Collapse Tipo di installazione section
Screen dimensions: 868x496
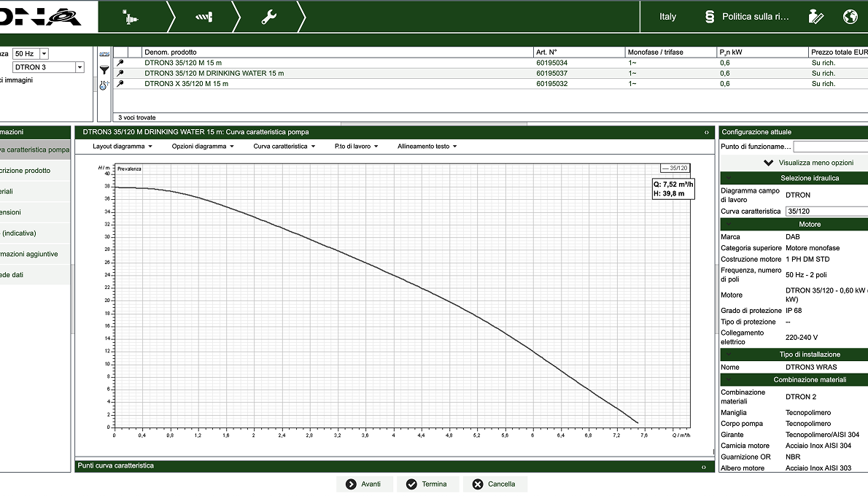tap(729, 354)
